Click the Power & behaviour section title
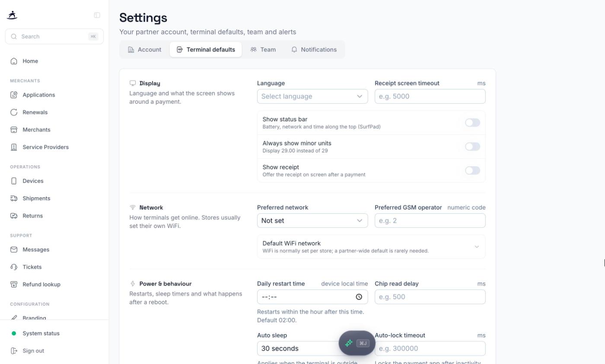Viewport: 605px width, 364px height. pyautogui.click(x=166, y=284)
